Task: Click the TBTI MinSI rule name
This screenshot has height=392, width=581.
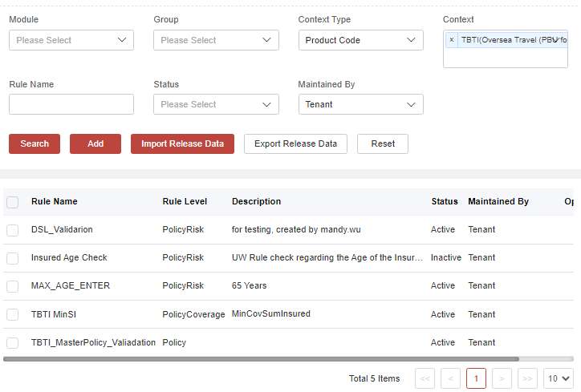Action: point(54,314)
